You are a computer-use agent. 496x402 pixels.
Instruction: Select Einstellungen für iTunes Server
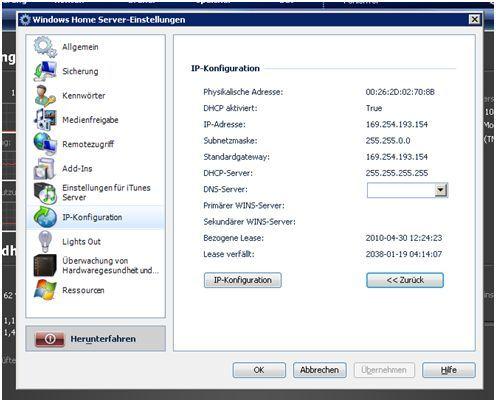[95, 193]
